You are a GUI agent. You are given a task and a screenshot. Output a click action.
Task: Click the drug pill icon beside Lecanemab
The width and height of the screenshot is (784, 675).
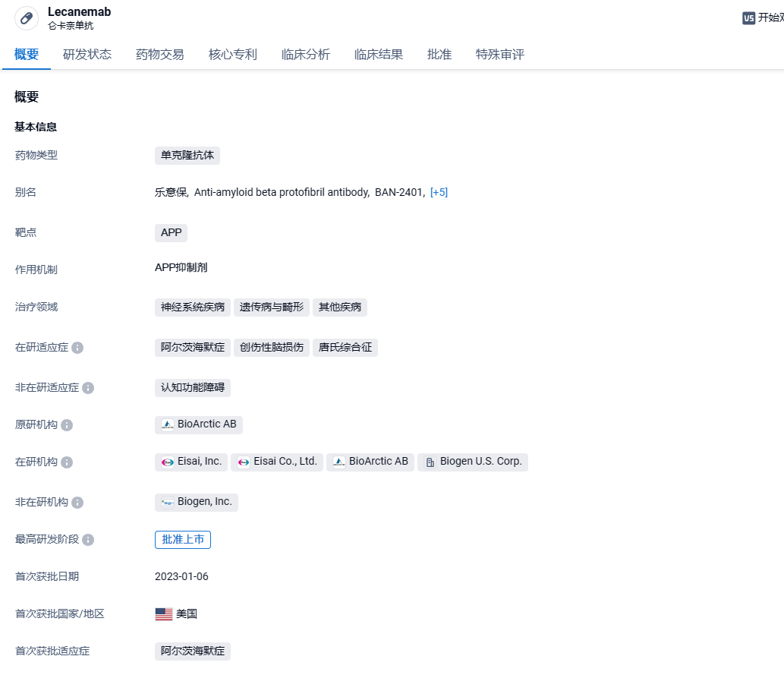tap(27, 18)
